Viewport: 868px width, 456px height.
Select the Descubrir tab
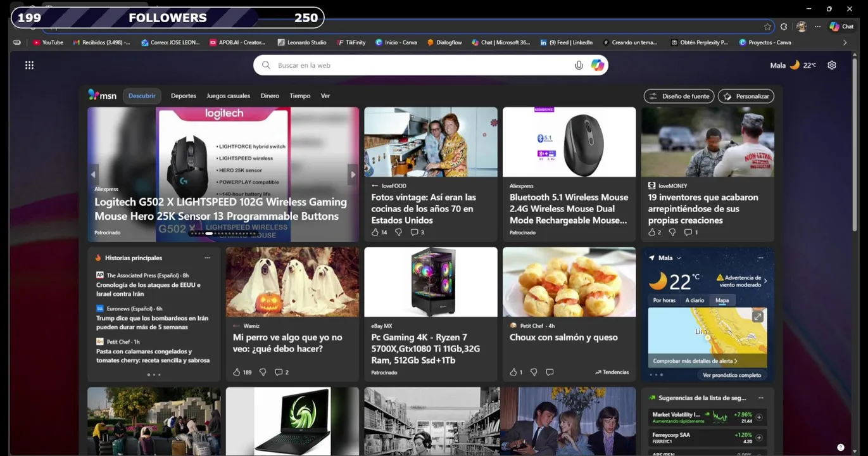(x=142, y=96)
